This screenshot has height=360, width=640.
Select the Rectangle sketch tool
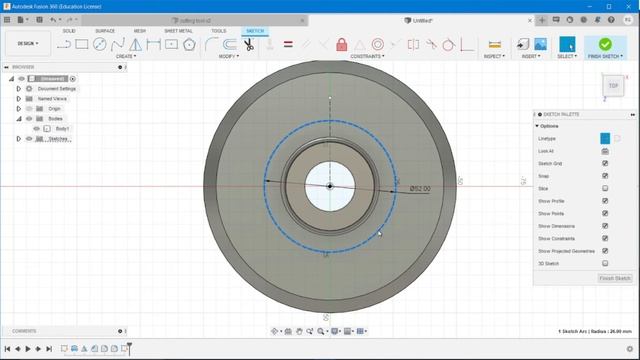click(x=82, y=44)
